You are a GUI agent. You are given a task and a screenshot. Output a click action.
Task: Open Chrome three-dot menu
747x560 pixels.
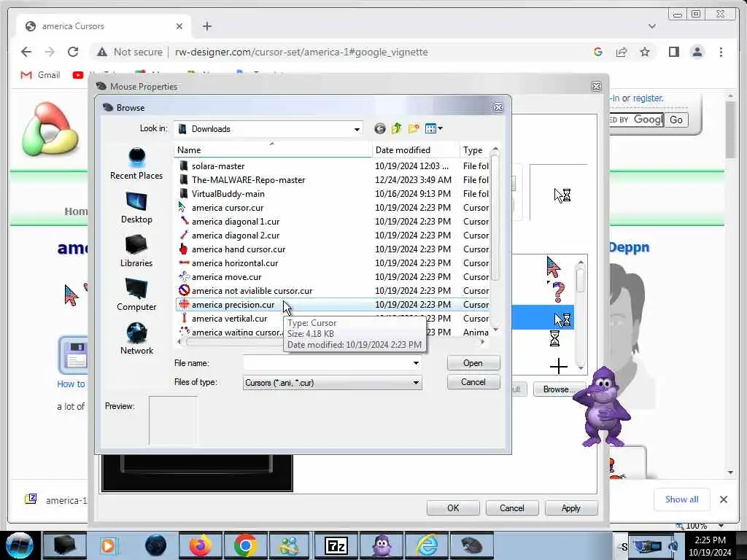(721, 52)
